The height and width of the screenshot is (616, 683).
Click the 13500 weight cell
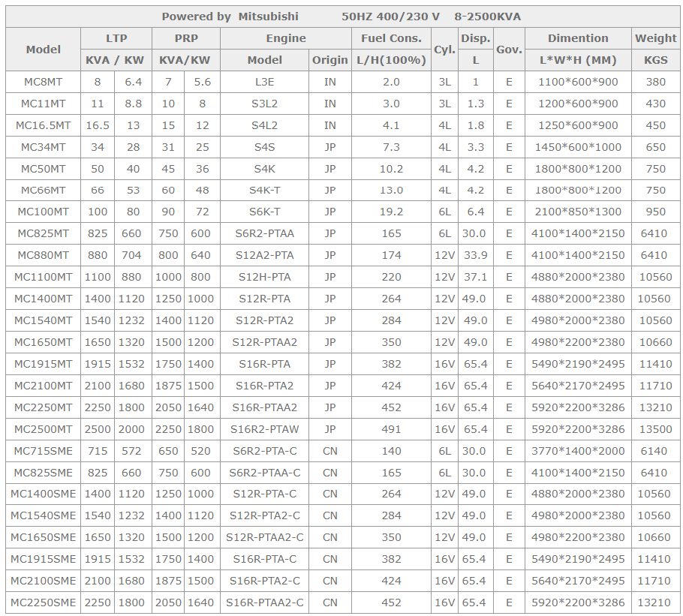pyautogui.click(x=655, y=430)
